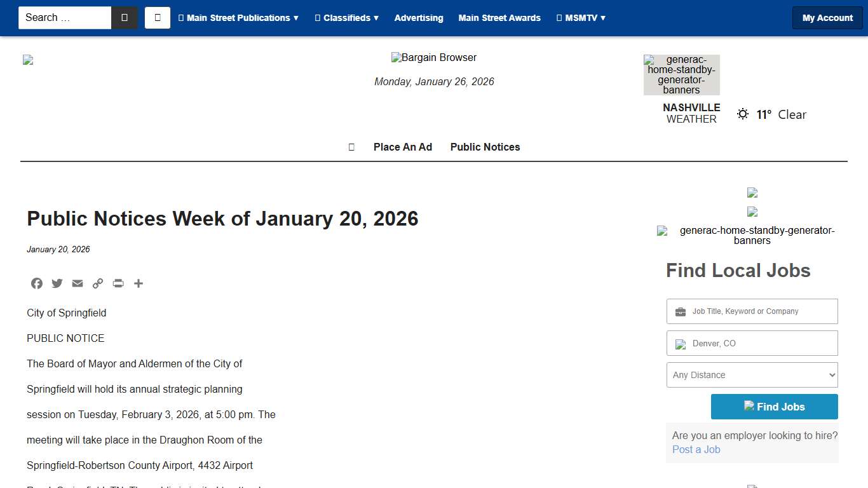Follow the Post a Job link
Image resolution: width=868 pixels, height=488 pixels.
pyautogui.click(x=696, y=449)
